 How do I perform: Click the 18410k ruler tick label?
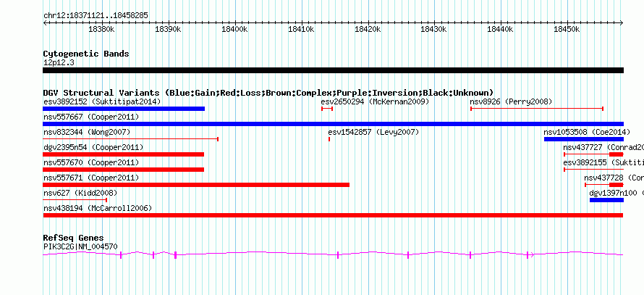coord(301,30)
